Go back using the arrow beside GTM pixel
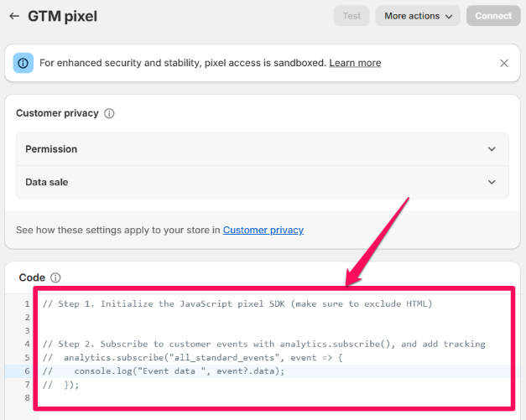Screen dimensions: 526x420 click(14, 16)
